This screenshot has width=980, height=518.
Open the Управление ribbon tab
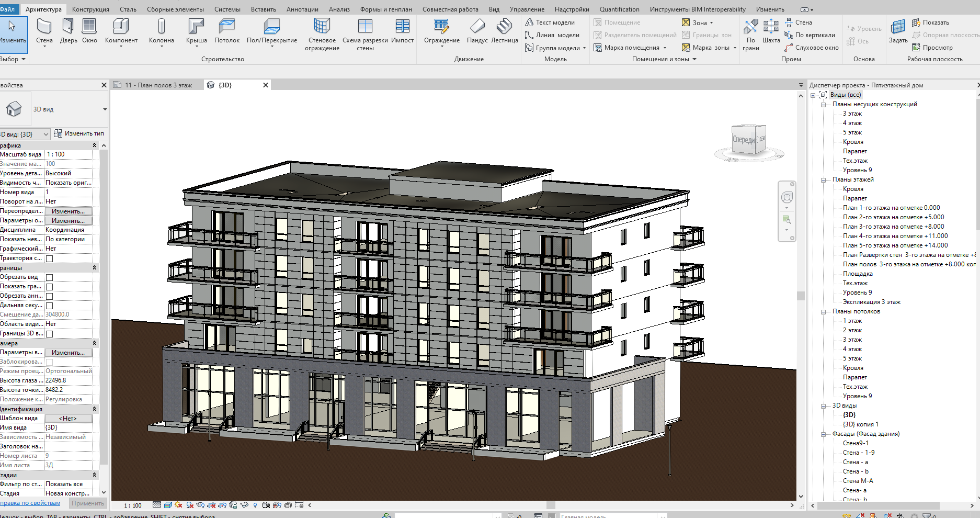click(527, 9)
